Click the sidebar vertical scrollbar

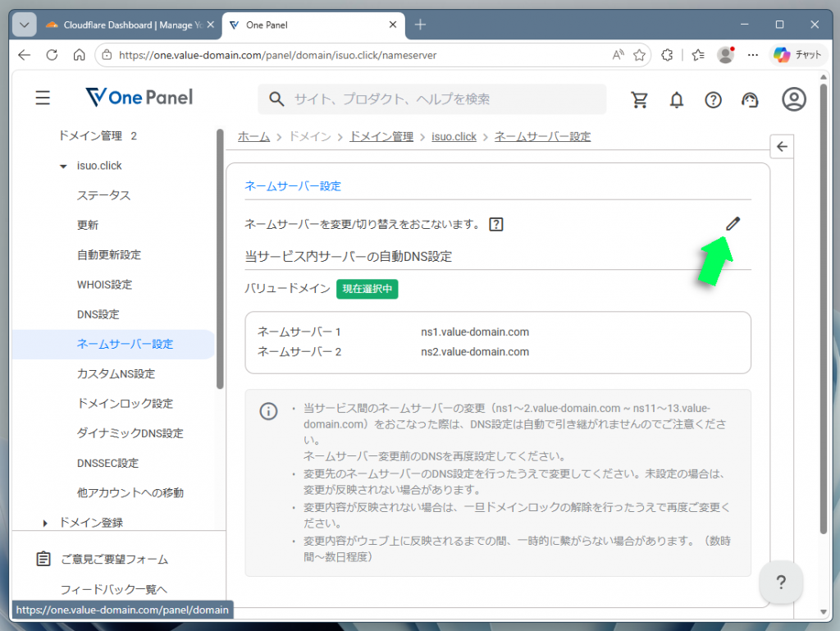220,258
